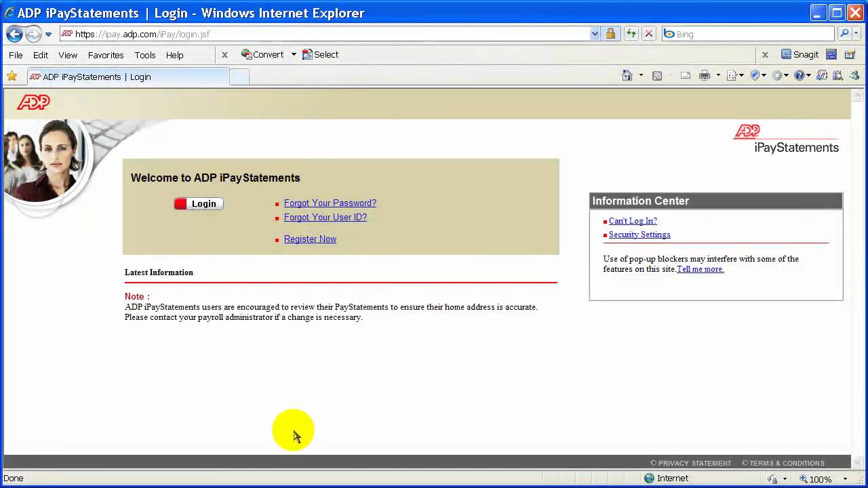Screen dimensions: 868x488
Task: Open the Edit menu
Action: [x=41, y=55]
